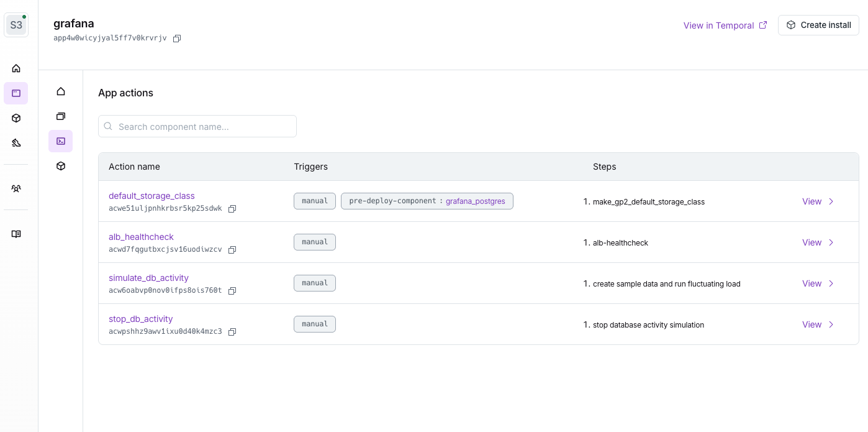Viewport: 868px width, 432px height.
Task: Click the grafana_postgres component tag
Action: (x=476, y=201)
